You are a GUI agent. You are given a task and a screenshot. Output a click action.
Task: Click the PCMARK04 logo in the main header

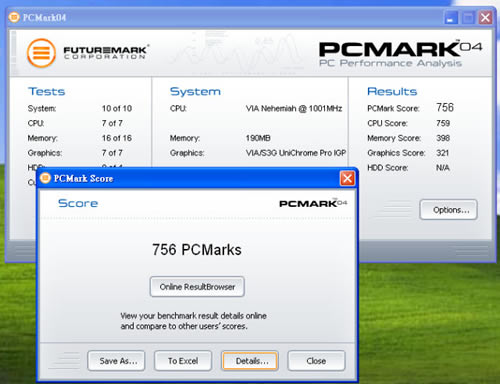click(400, 53)
